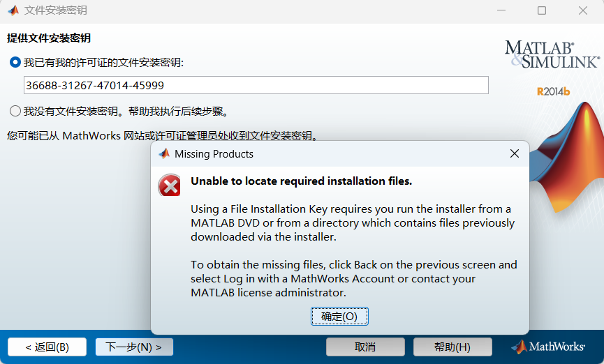The width and height of the screenshot is (604, 364).
Task: Select the 我没有文件安装密钥 radio option
Action: pyautogui.click(x=15, y=111)
